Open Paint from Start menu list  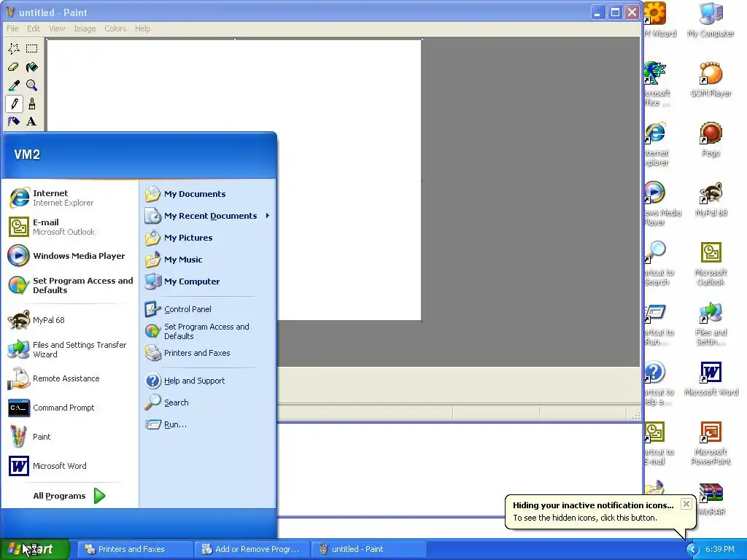70,437
